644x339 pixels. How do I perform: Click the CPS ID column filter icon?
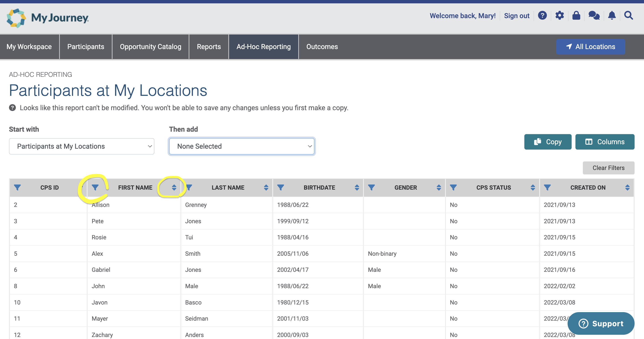click(17, 187)
